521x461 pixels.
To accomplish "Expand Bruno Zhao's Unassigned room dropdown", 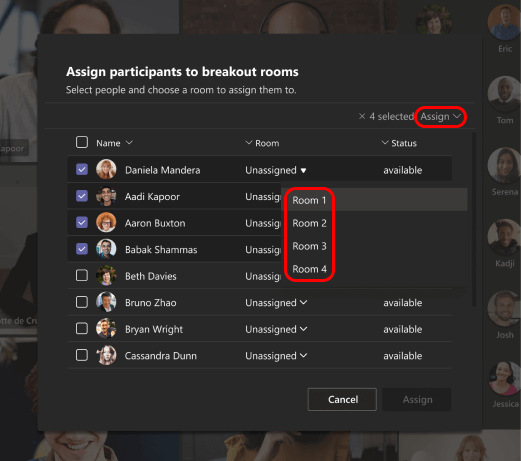I will [276, 303].
